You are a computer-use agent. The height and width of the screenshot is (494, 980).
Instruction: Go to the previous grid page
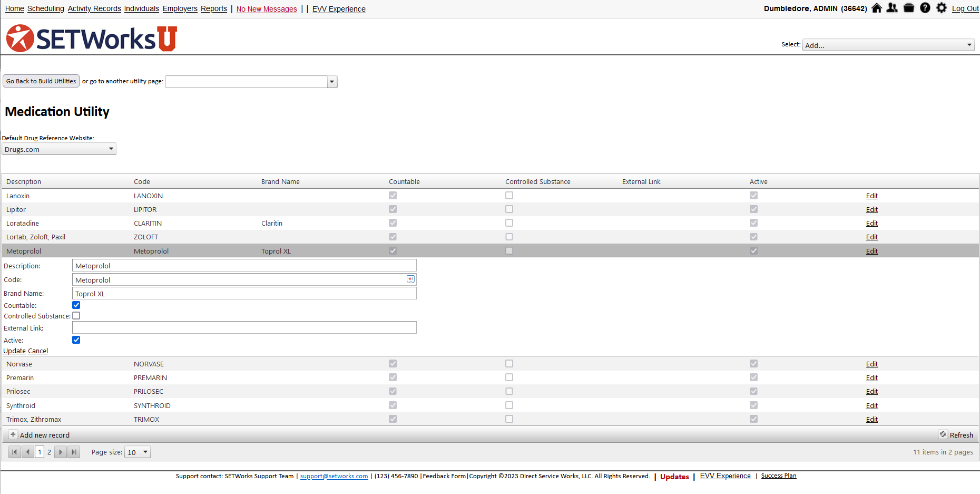coord(28,452)
